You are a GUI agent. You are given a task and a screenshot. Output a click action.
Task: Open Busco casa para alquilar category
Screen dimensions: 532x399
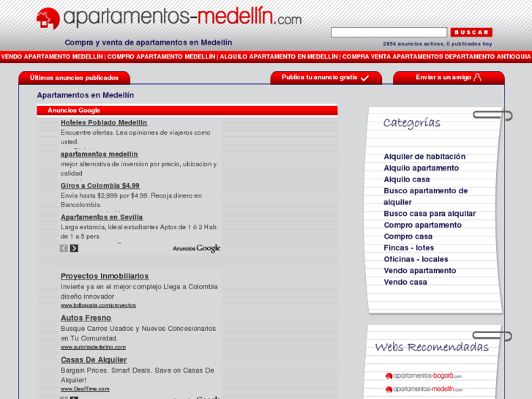point(430,214)
